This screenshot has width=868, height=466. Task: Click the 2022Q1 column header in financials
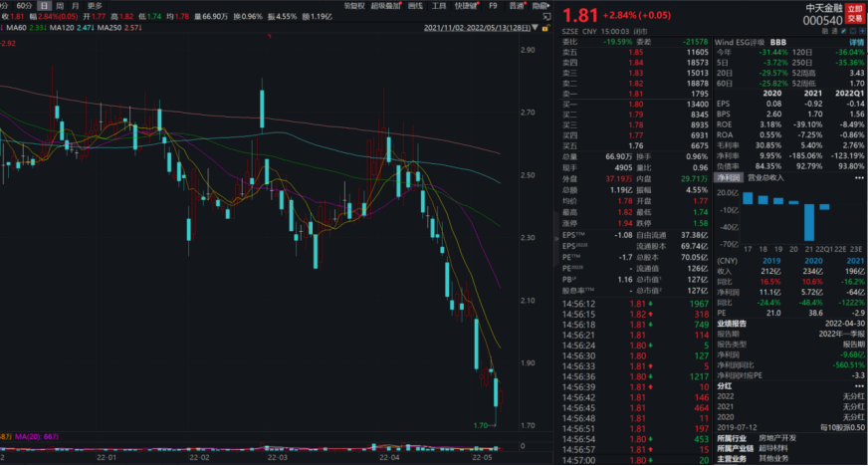pyautogui.click(x=849, y=94)
